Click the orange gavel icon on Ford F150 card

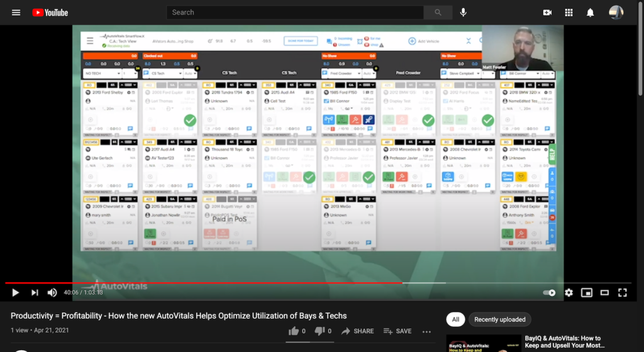coord(355,120)
